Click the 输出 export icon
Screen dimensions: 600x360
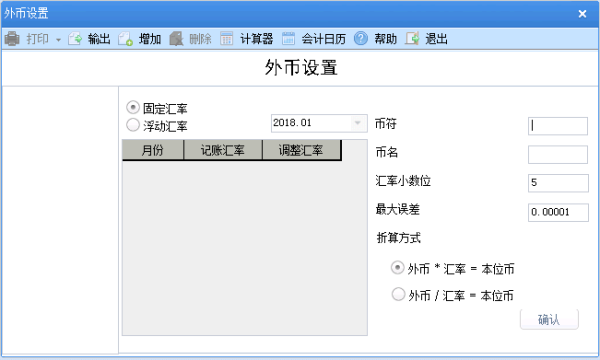coord(75,39)
